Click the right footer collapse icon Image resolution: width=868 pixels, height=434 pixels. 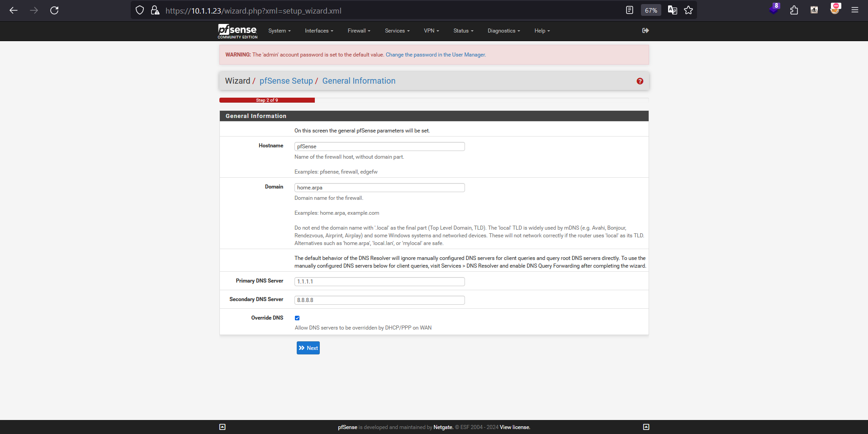[x=646, y=427]
